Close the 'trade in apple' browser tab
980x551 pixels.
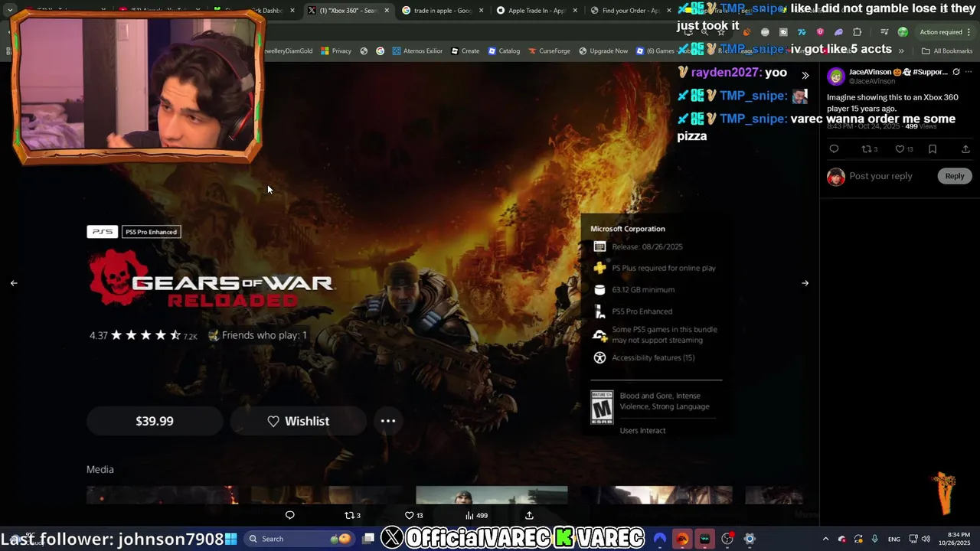481,11
